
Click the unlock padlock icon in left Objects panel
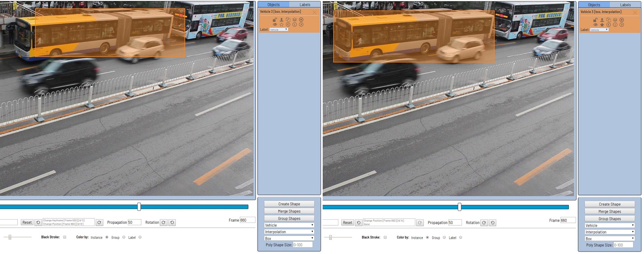[275, 20]
